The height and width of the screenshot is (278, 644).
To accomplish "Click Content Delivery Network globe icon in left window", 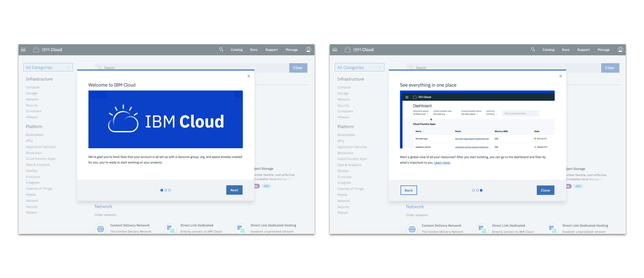I will tap(101, 229).
